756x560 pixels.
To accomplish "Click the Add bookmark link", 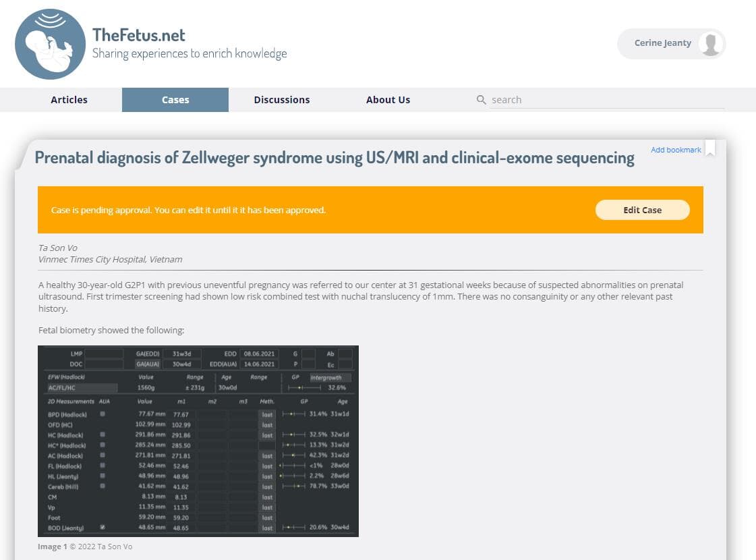I will [x=675, y=150].
